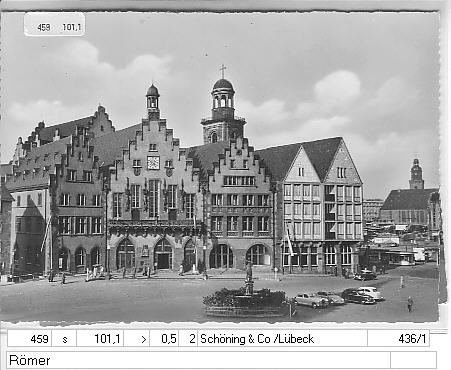Screen dimensions: 451x370
Task: Select the 0,5 value field
Action: [164, 339]
